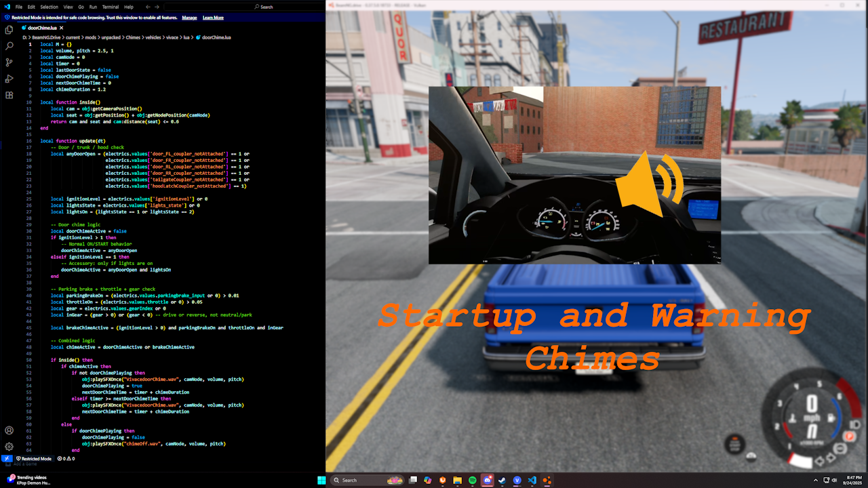Open Spotify from the taskbar
The height and width of the screenshot is (488, 868).
tap(472, 480)
